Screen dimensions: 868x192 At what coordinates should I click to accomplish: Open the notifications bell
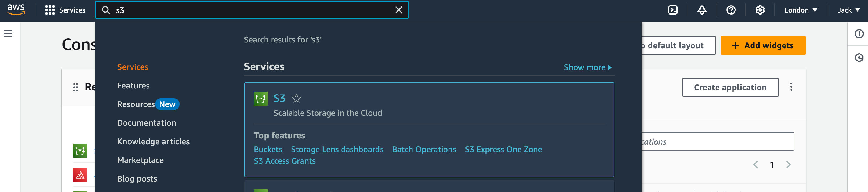pos(701,10)
